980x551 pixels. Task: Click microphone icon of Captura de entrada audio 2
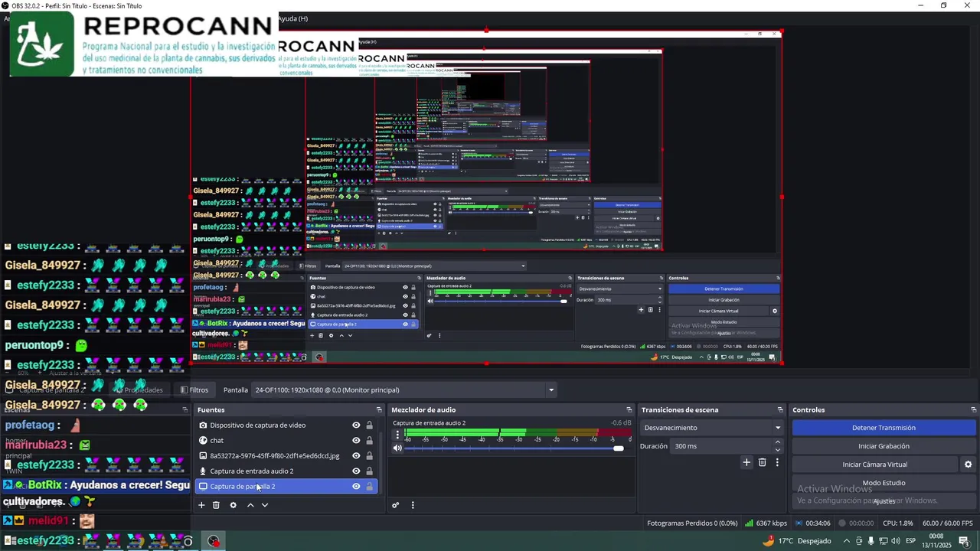click(x=203, y=471)
